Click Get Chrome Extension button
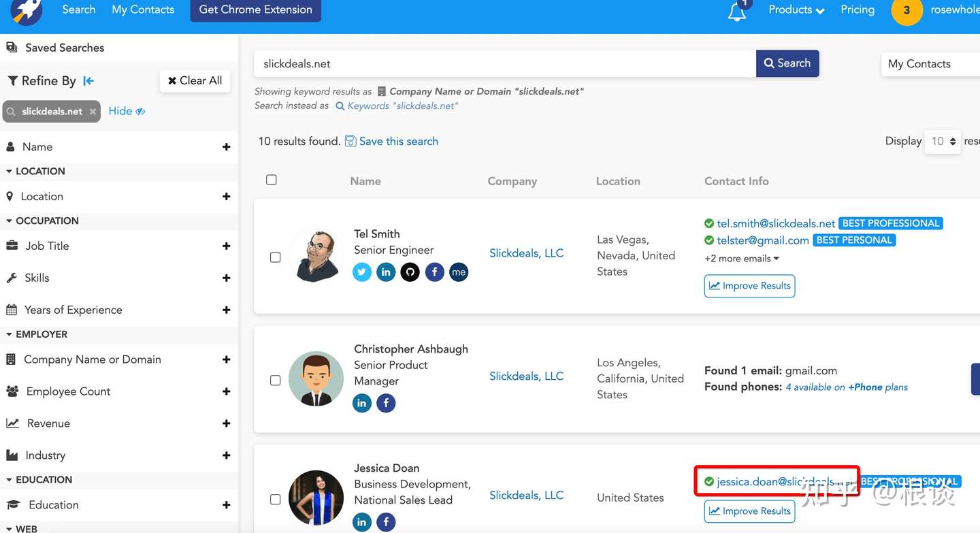This screenshot has height=533, width=980. click(256, 10)
